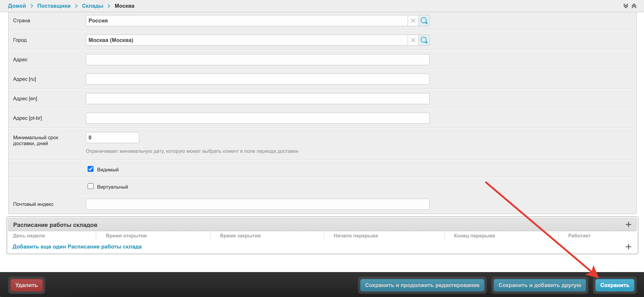Uncheck the Видимый checkbox
Viewport: 644px width, 297px height.
91,169
